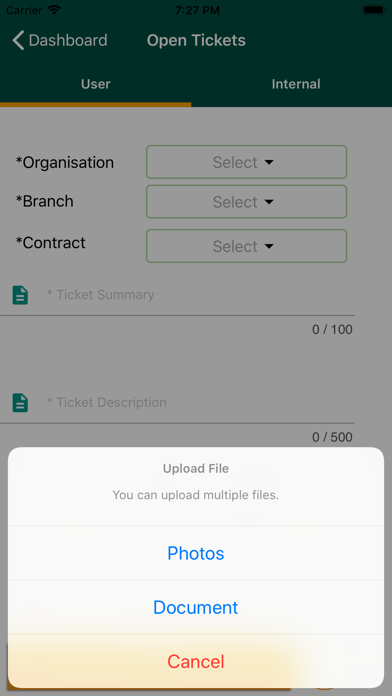Tap the back chevron beside Dashboard
The image size is (392, 696).
coord(18,40)
